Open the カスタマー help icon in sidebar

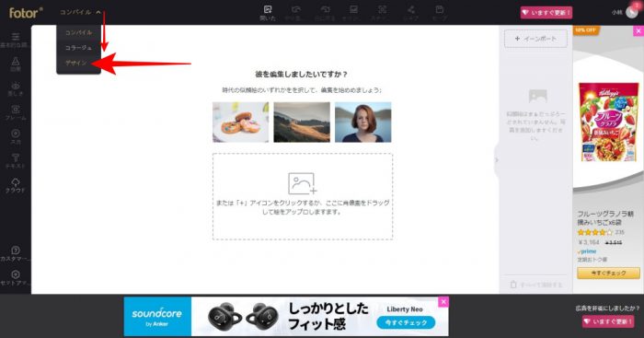tap(16, 253)
